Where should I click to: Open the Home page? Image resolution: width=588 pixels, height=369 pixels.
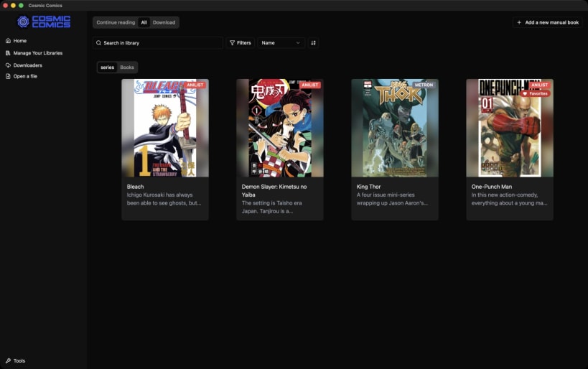coord(16,40)
